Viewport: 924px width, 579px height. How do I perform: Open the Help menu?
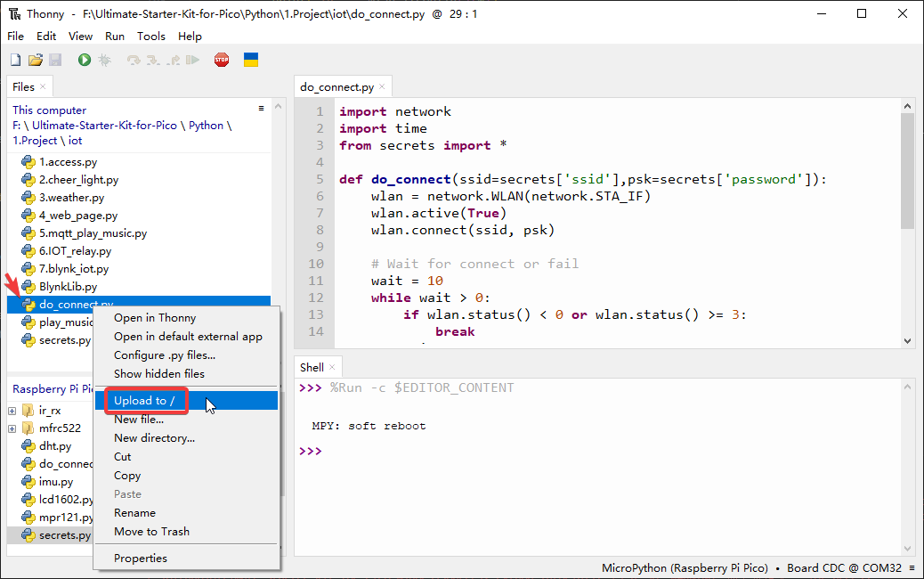[190, 36]
